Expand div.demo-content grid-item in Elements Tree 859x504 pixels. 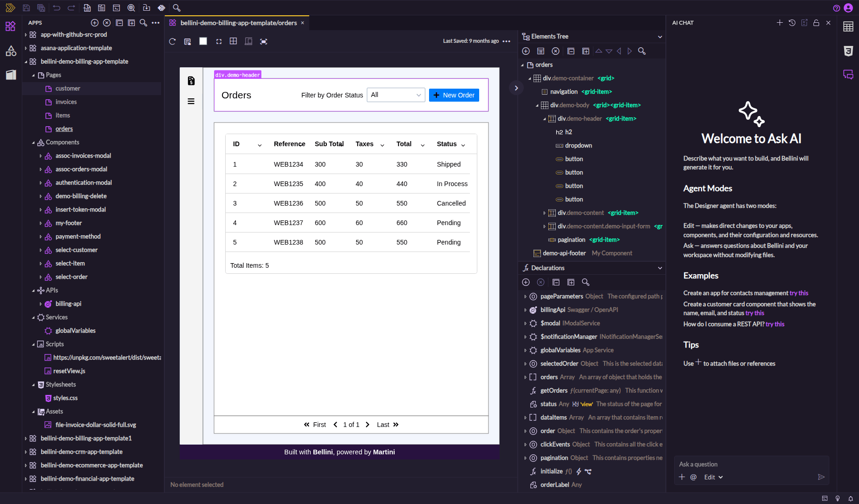(x=544, y=213)
